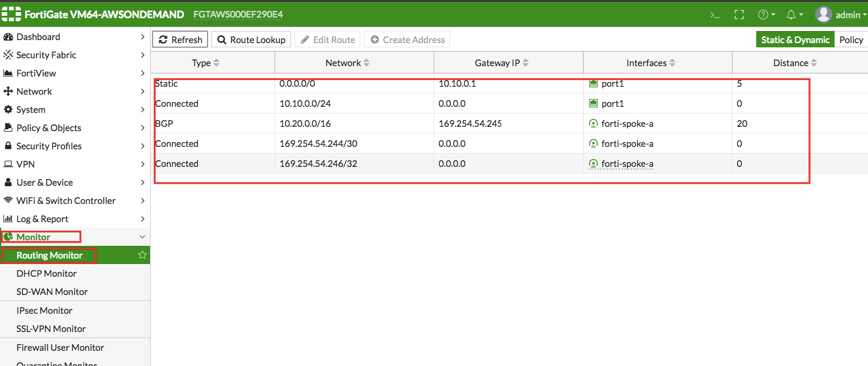Click hostname FGTAWS000EF290E4
Image resolution: width=868 pixels, height=366 pixels.
(238, 14)
